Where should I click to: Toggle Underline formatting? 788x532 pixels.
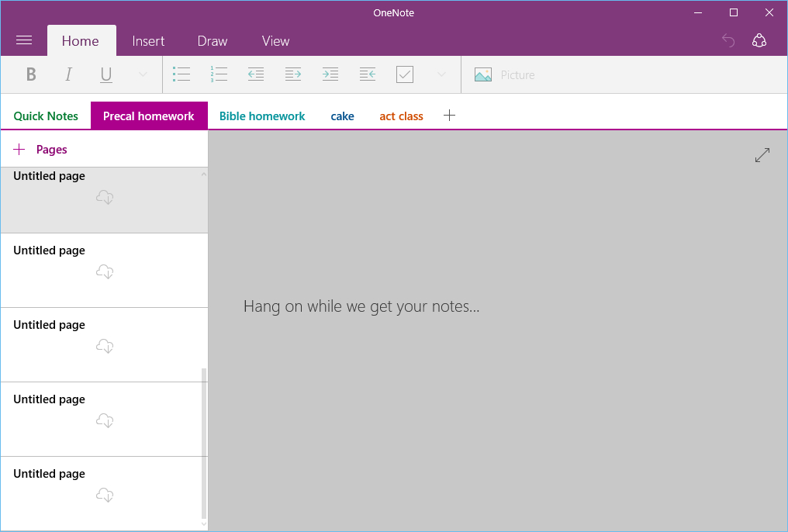[x=105, y=75]
